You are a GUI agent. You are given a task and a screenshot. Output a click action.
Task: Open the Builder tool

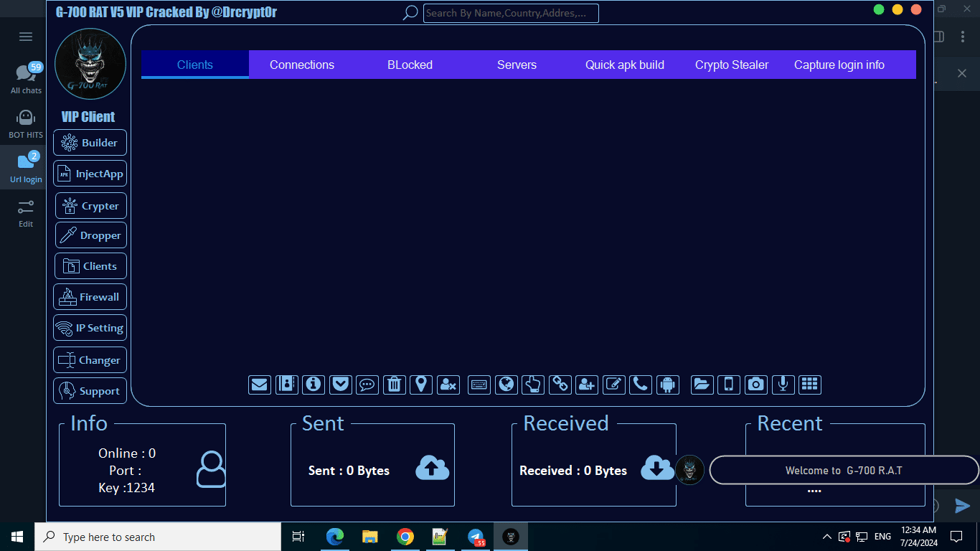point(90,142)
